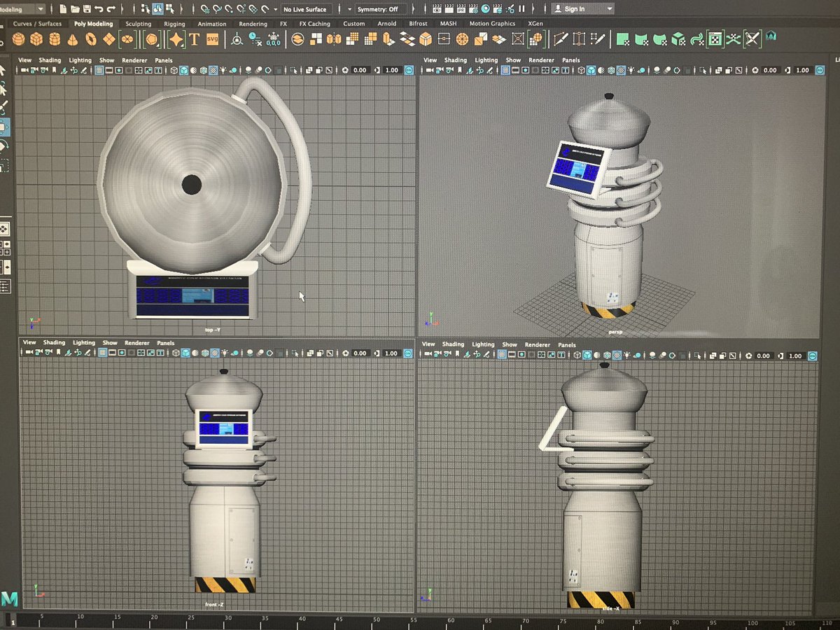Image resolution: width=840 pixels, height=630 pixels.
Task: Switch to select by component type
Action: [170, 9]
